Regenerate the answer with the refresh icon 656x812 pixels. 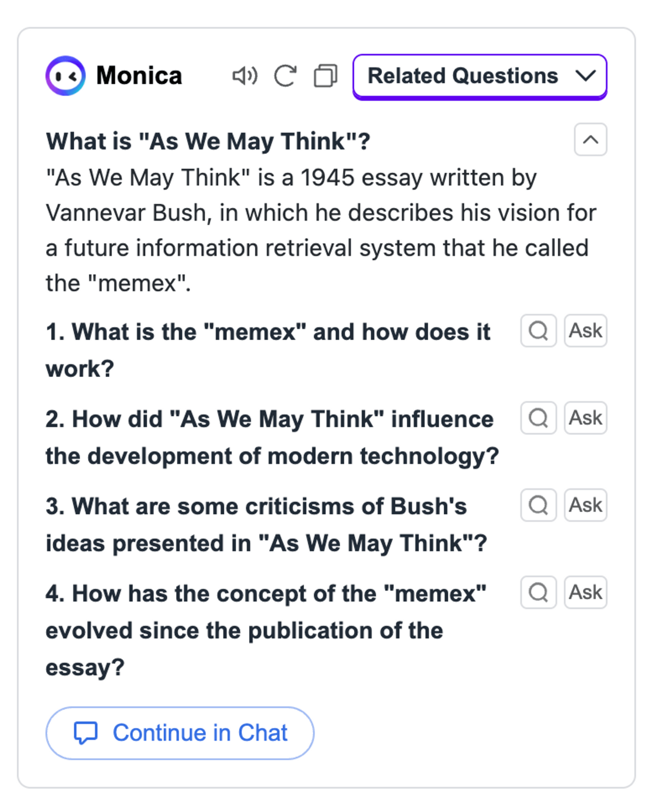pos(285,76)
